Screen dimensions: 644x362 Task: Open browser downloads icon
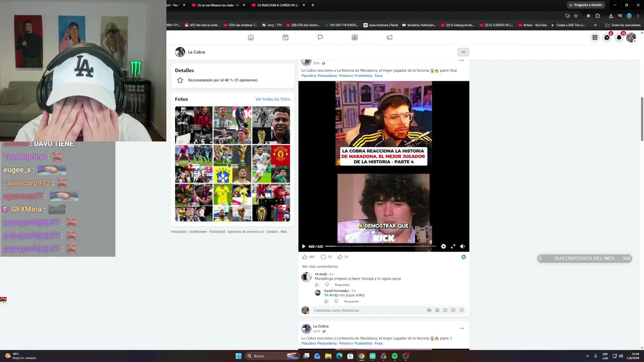[x=611, y=16]
